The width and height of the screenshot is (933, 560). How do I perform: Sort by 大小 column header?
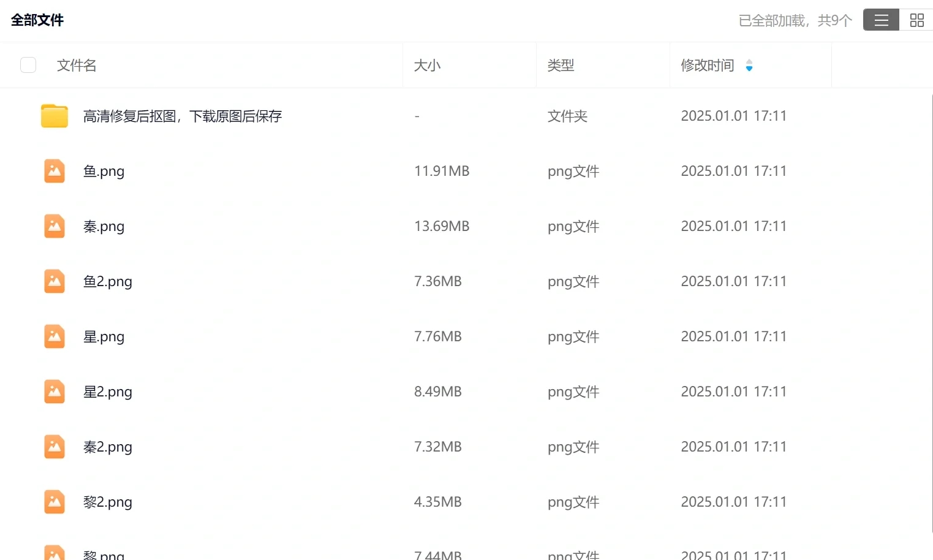427,65
